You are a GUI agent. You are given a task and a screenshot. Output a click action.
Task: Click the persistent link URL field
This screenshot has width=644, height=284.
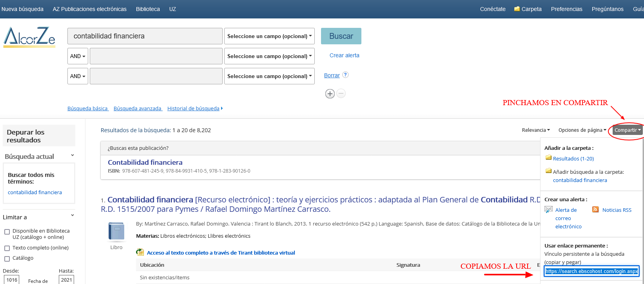point(591,271)
